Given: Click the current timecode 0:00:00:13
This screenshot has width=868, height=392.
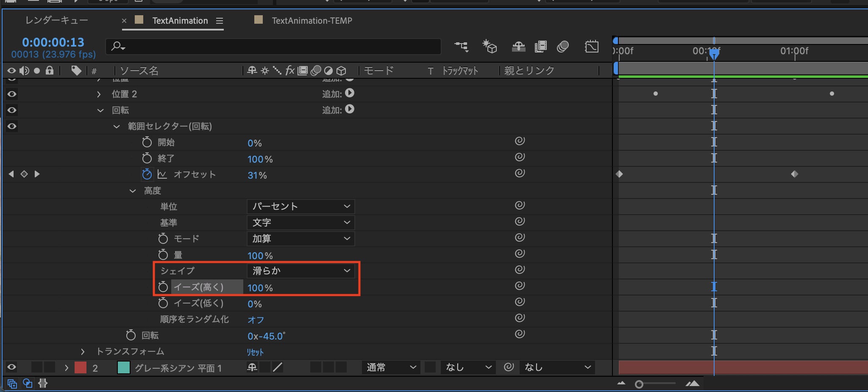Looking at the screenshot, I should pos(53,42).
